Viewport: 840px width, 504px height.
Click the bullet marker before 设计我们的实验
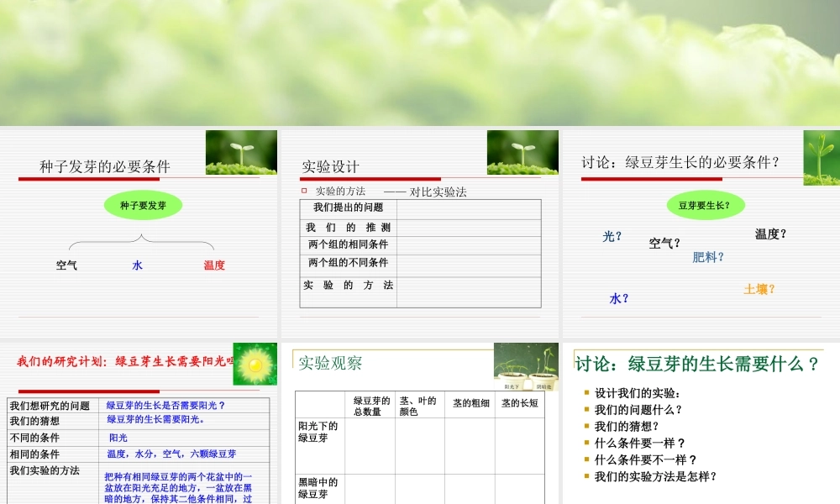585,393
